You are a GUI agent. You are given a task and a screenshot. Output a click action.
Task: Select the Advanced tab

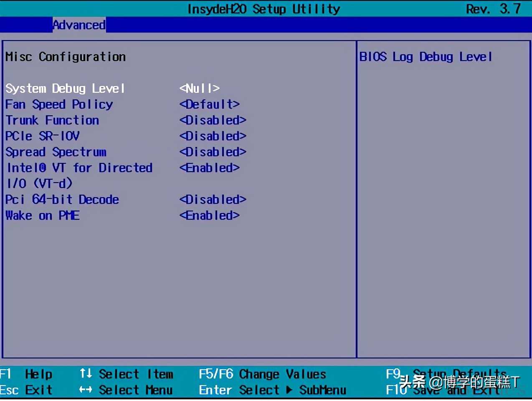79,25
